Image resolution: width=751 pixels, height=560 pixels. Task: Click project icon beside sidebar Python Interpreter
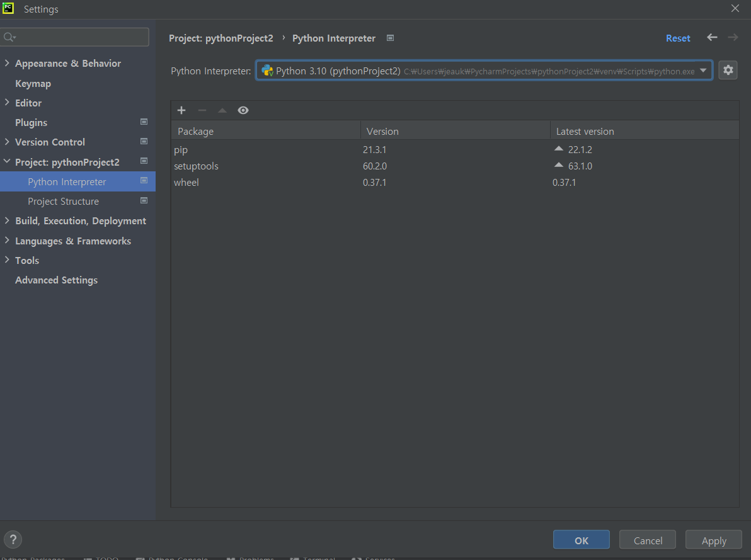[x=144, y=181]
